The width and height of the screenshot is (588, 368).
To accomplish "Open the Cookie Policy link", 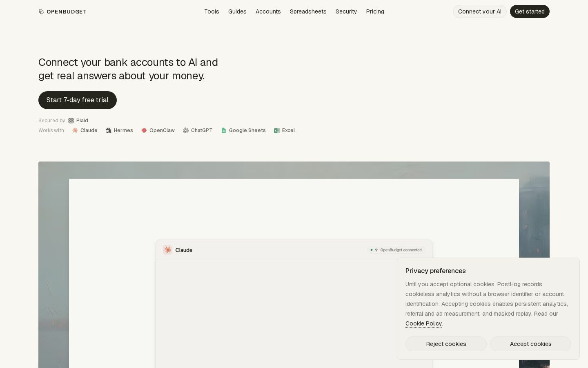I will [x=423, y=323].
